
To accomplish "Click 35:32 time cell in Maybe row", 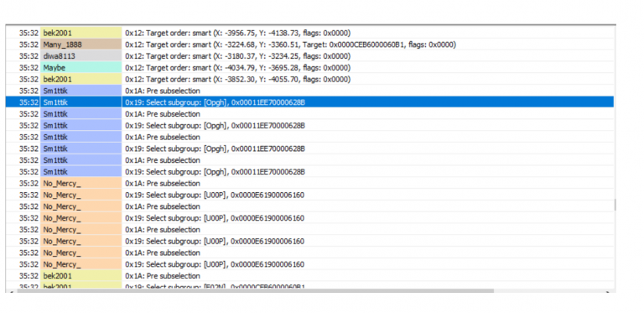I will (x=29, y=68).
